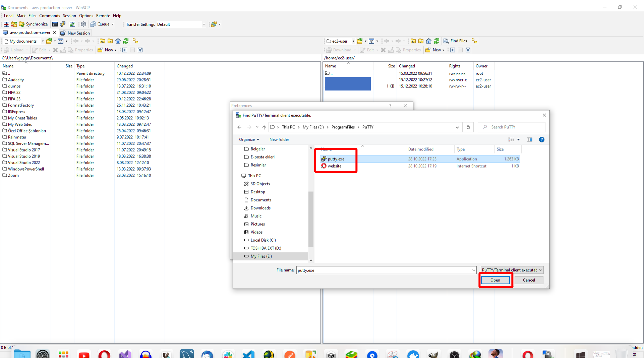This screenshot has height=362, width=644.
Task: Open the Remote menu
Action: pyautogui.click(x=103, y=16)
